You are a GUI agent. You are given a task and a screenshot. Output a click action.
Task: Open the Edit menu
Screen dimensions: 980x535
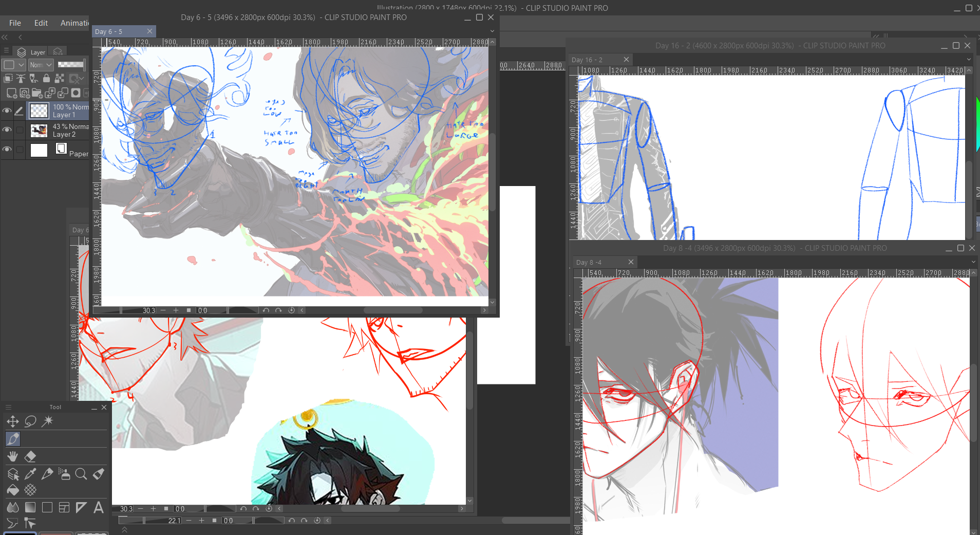(41, 23)
